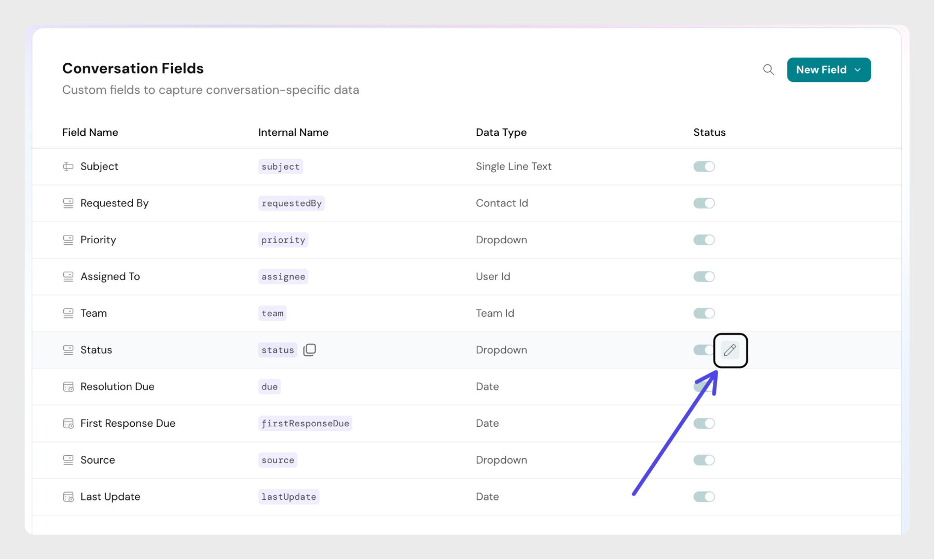
Task: Expand the New Field chevron arrow
Action: 858,70
